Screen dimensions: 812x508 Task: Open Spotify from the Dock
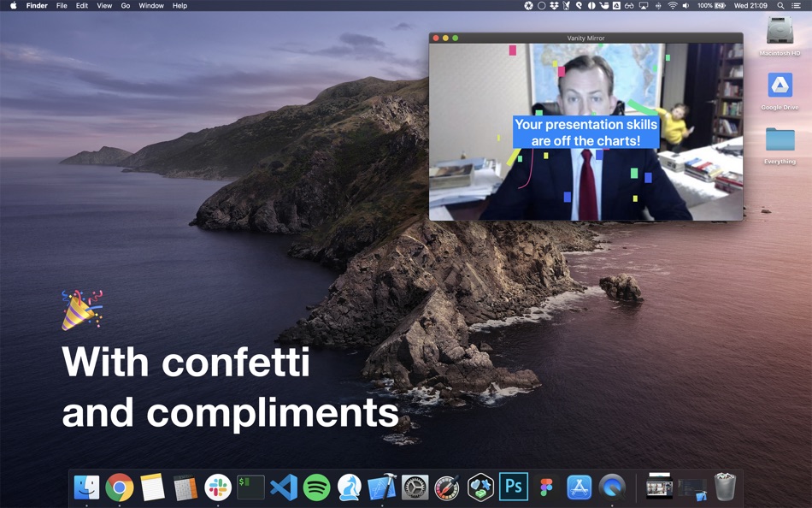pos(316,487)
